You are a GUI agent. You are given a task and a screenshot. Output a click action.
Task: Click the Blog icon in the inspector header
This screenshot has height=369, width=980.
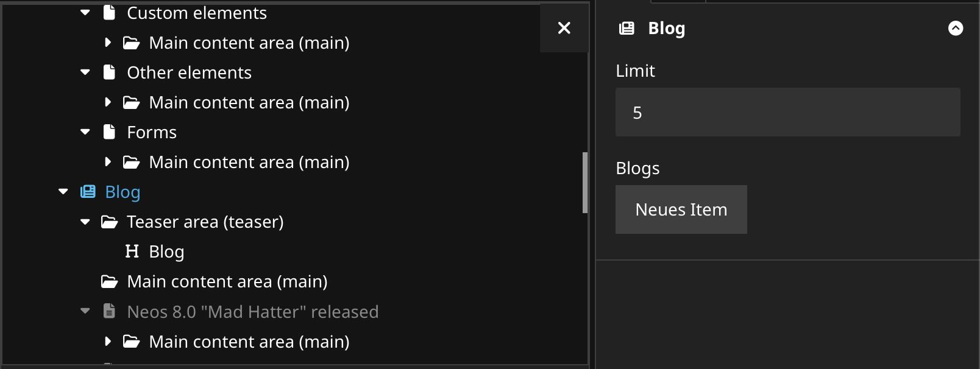click(627, 27)
